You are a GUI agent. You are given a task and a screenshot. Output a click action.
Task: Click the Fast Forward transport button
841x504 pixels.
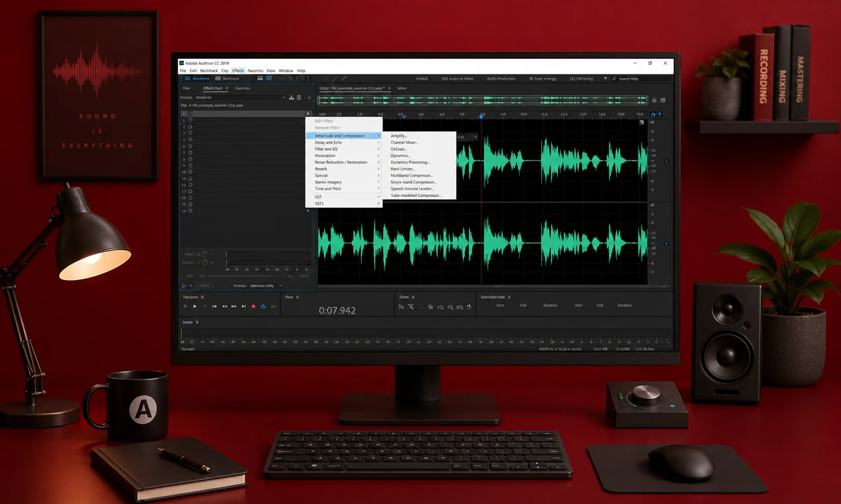tap(234, 306)
